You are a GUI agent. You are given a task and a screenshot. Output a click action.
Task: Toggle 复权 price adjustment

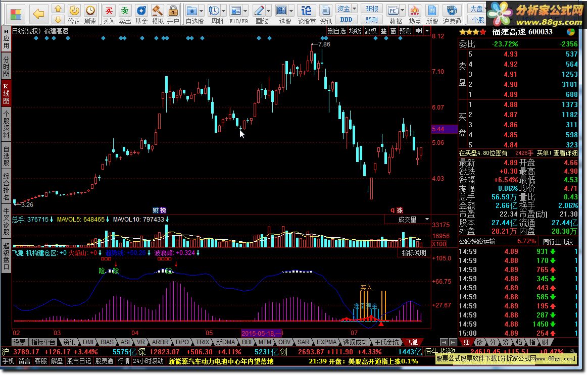370,31
